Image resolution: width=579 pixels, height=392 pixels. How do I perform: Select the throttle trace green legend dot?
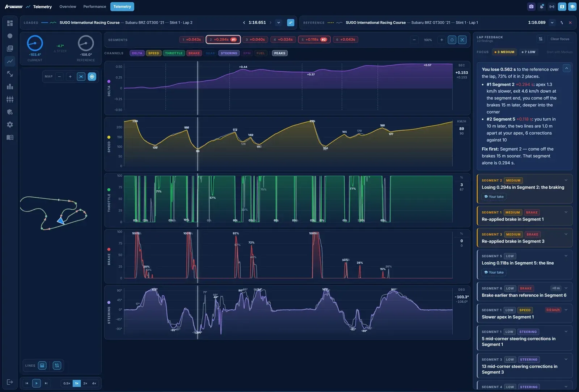109,190
